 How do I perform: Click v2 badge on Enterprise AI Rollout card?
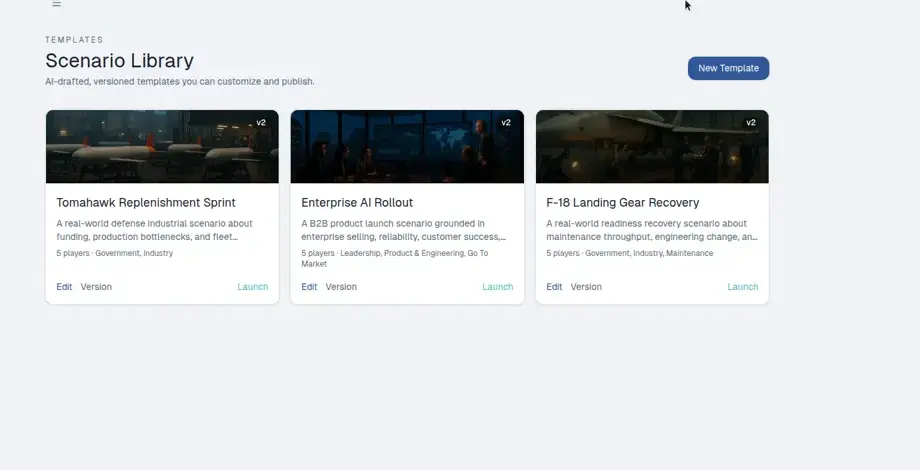[506, 123]
